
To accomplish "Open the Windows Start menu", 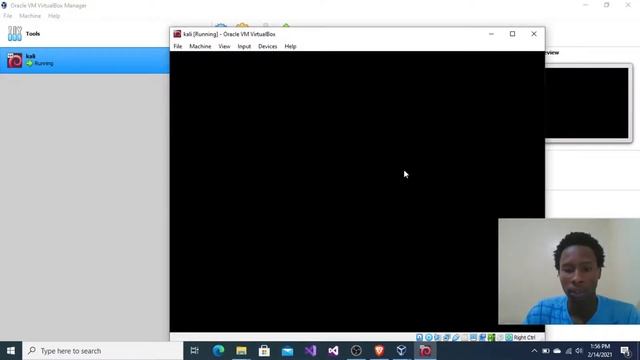I will click(11, 351).
